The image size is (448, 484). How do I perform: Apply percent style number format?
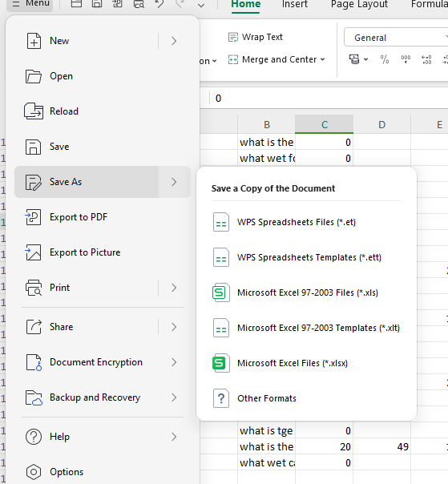click(385, 59)
